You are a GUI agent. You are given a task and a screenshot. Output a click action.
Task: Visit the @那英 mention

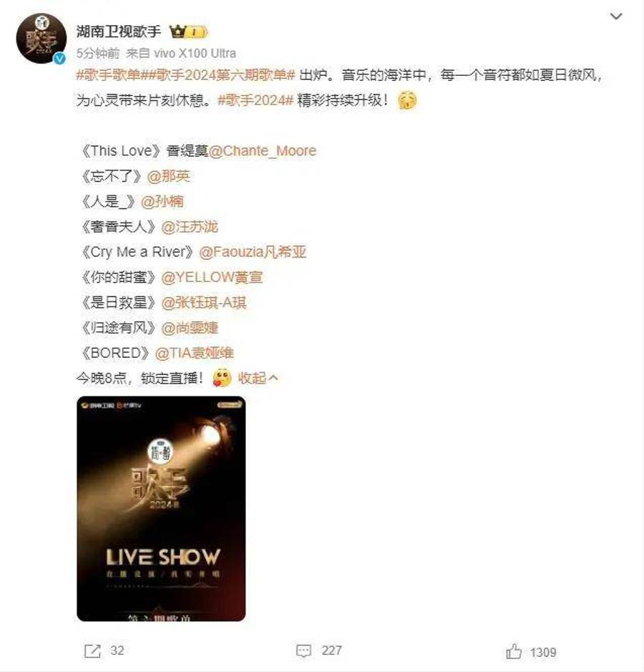169,176
